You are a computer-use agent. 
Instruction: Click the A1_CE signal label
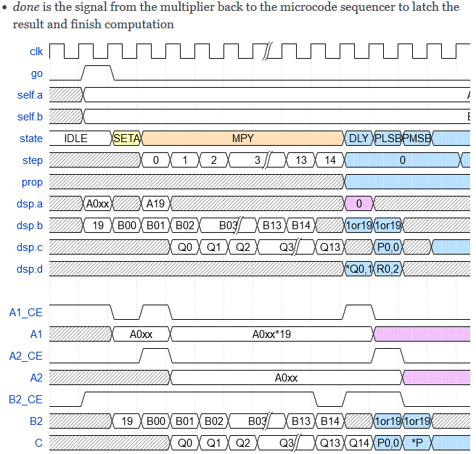point(26,313)
